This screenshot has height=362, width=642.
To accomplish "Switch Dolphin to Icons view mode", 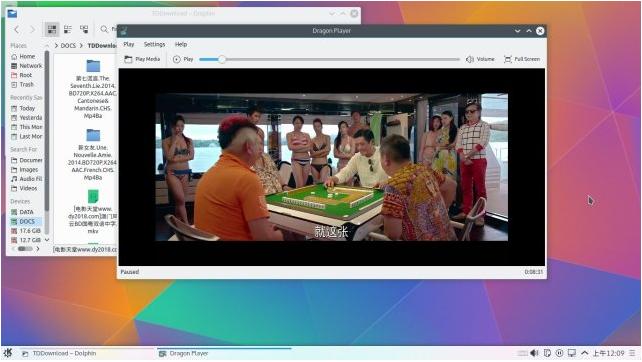I will pos(52,29).
